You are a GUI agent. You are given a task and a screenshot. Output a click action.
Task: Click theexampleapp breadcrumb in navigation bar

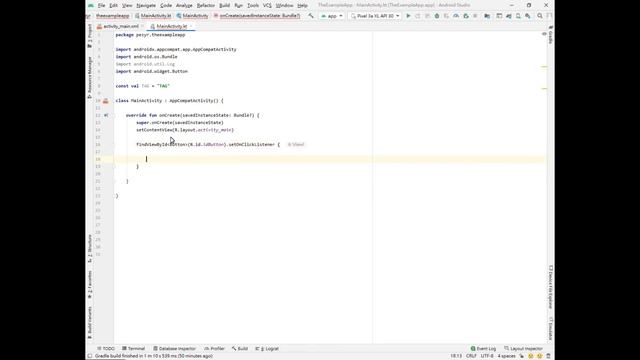pyautogui.click(x=113, y=16)
